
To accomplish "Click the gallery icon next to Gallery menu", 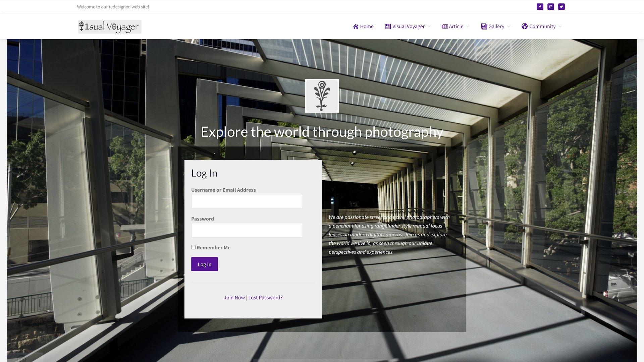I will [x=484, y=26].
